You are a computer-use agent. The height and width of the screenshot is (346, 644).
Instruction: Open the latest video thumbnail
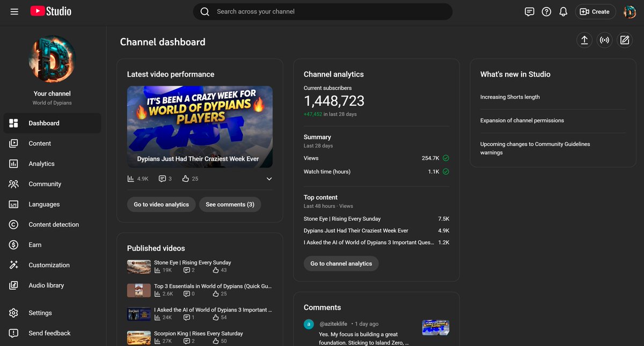coord(200,127)
